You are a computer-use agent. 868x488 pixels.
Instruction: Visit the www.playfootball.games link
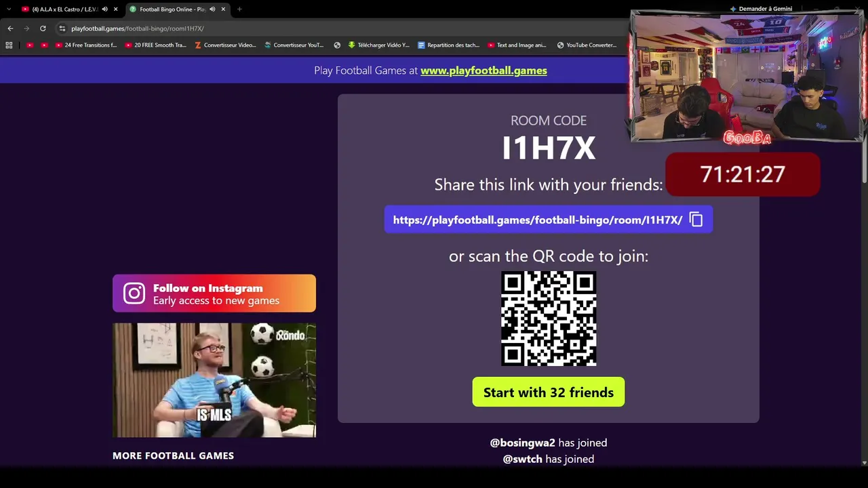(x=484, y=70)
